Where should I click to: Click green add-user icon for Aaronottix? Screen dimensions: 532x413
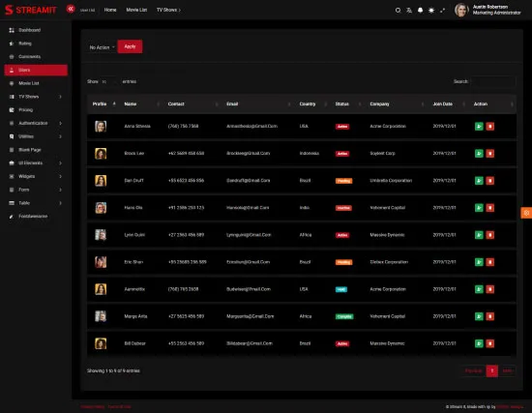pos(479,289)
